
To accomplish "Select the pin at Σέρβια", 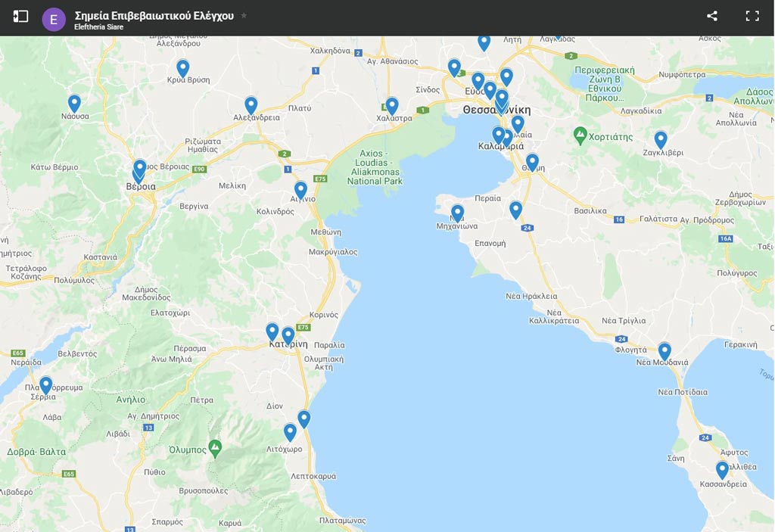I will (46, 385).
